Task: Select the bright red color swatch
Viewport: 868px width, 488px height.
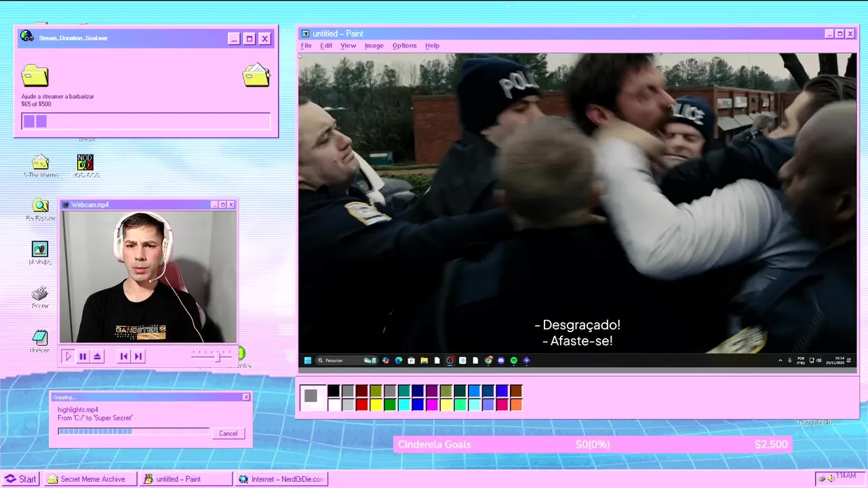Action: click(362, 405)
